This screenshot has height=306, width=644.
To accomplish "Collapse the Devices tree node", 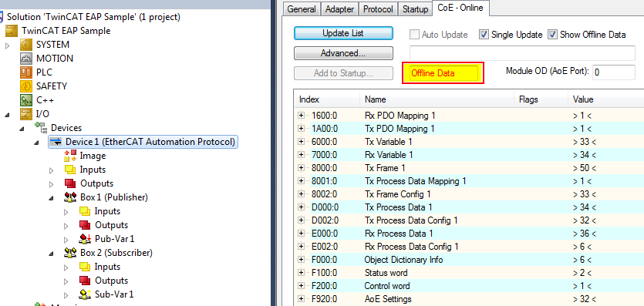I will pyautogui.click(x=22, y=129).
